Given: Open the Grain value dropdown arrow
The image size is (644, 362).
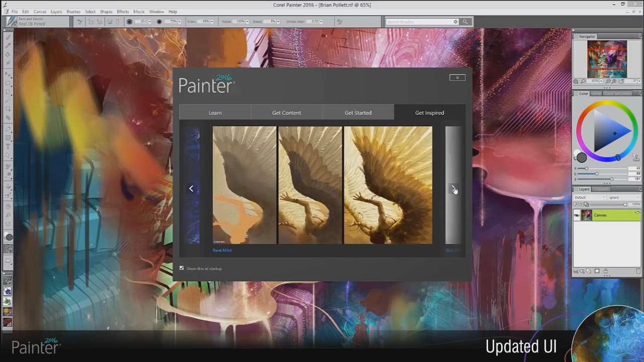Looking at the screenshot, I should (212, 22).
